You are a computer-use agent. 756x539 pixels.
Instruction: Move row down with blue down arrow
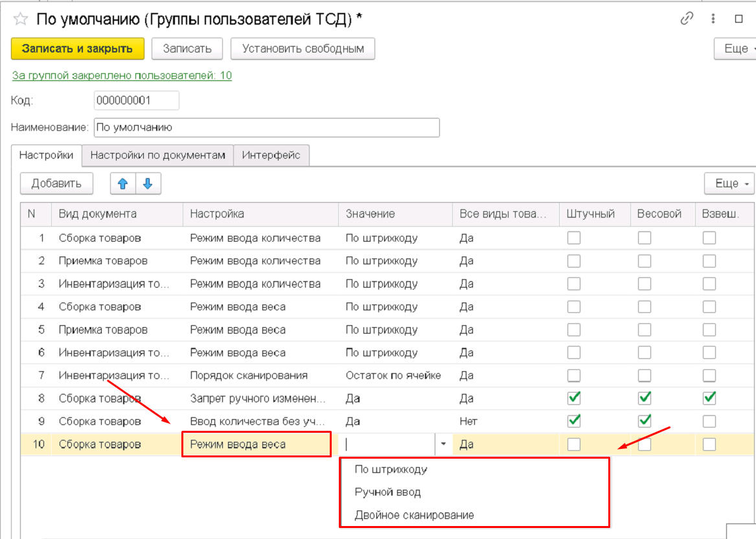tap(148, 183)
